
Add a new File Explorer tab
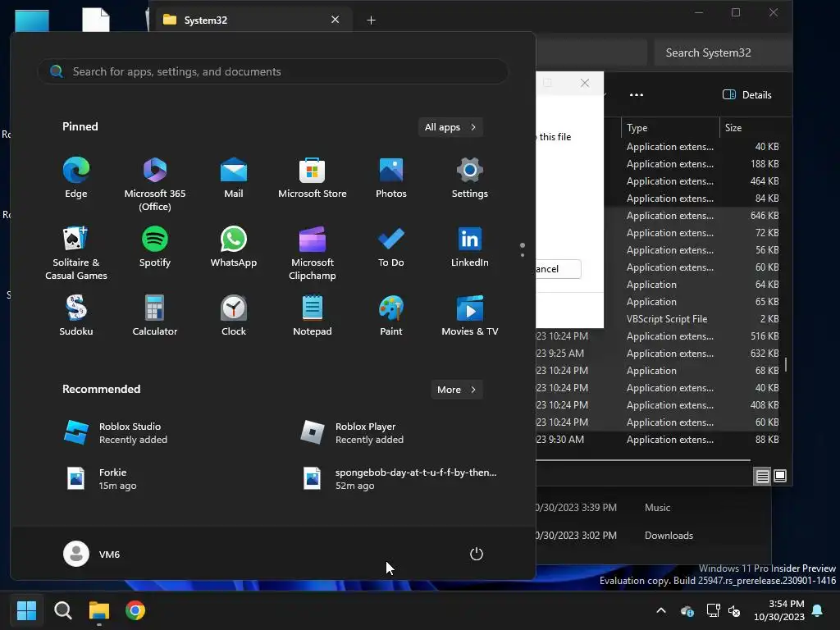coord(371,21)
